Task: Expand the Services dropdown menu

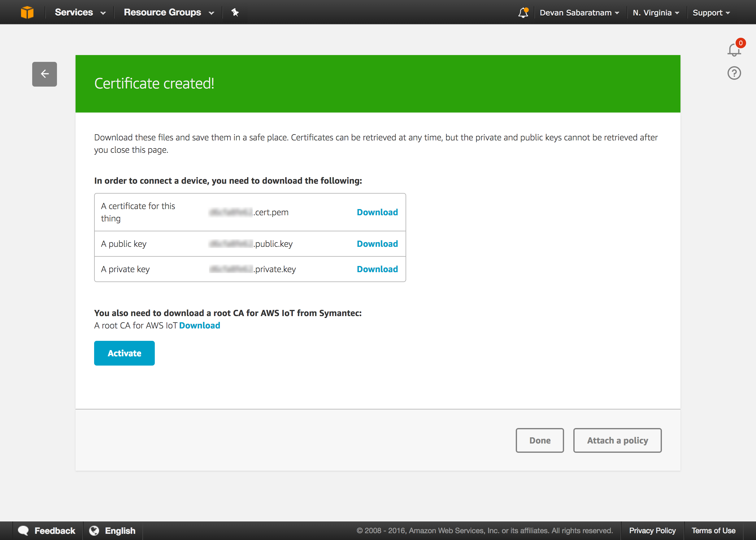Action: tap(80, 12)
